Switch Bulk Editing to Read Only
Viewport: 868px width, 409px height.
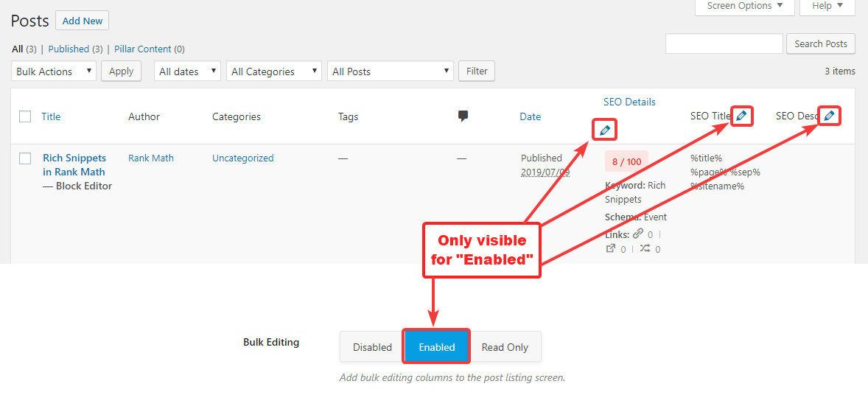505,347
